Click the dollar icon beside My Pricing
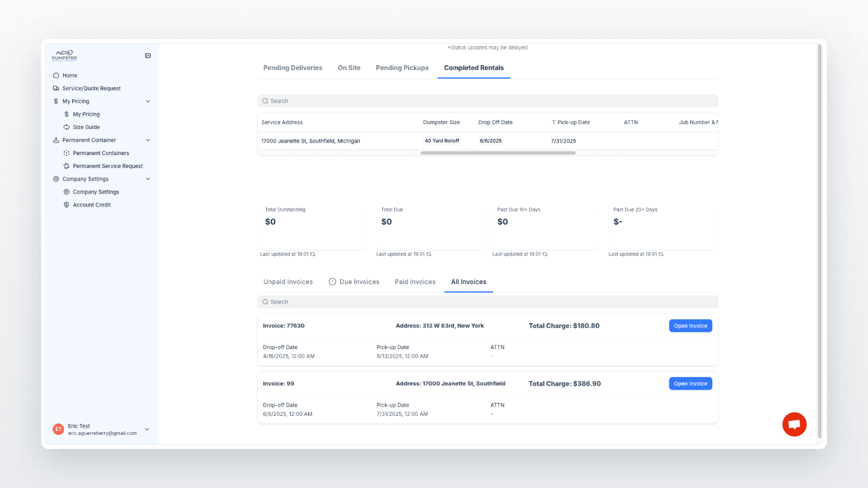 pos(55,101)
